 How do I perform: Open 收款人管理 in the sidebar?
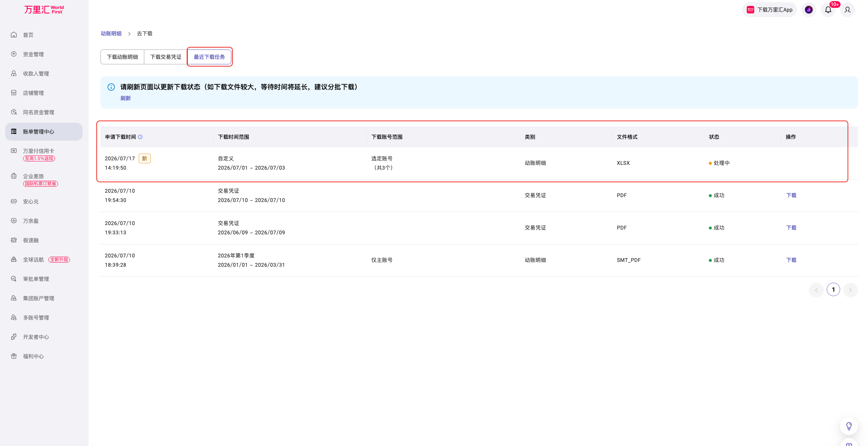[44, 74]
